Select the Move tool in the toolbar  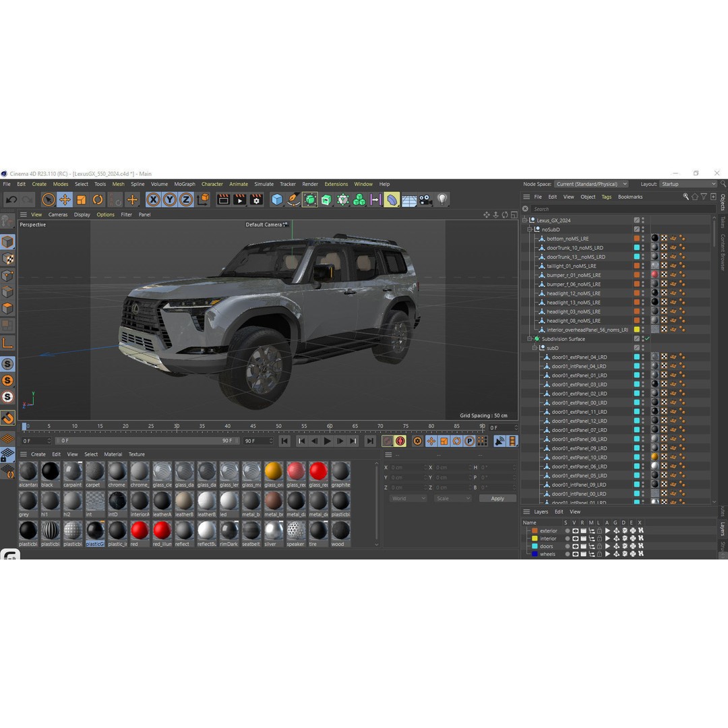pos(65,200)
